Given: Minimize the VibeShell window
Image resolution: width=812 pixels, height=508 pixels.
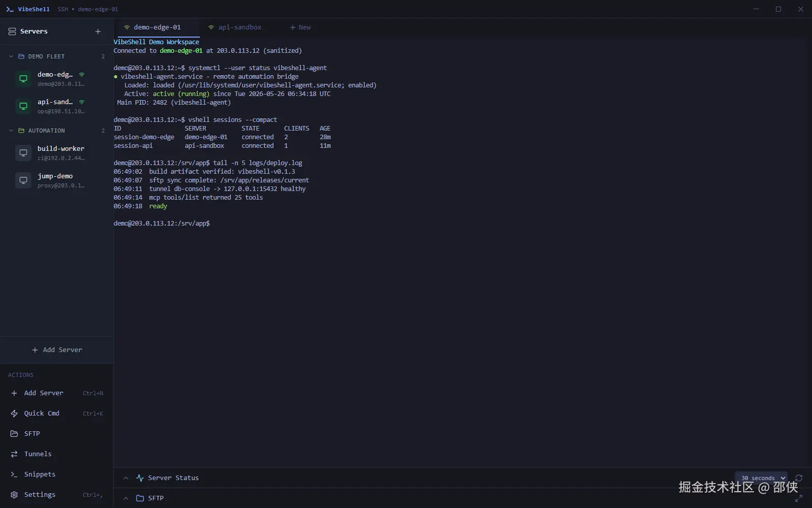Looking at the screenshot, I should tap(756, 9).
